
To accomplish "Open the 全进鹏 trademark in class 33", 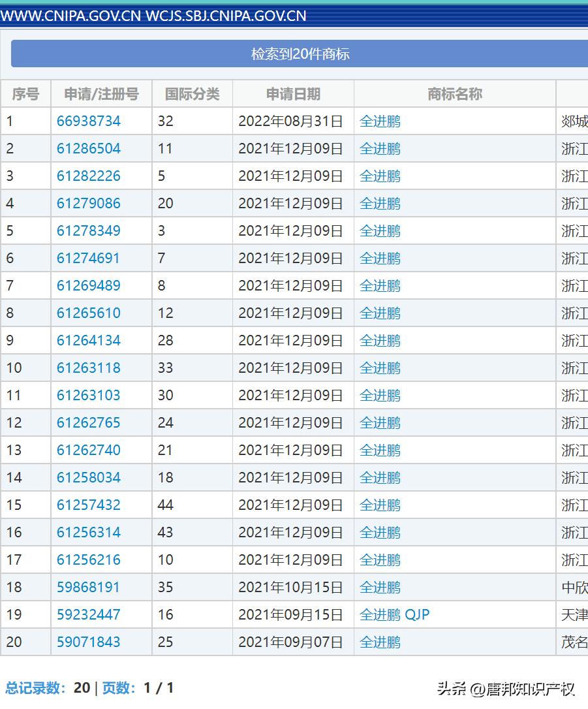I will (377, 368).
